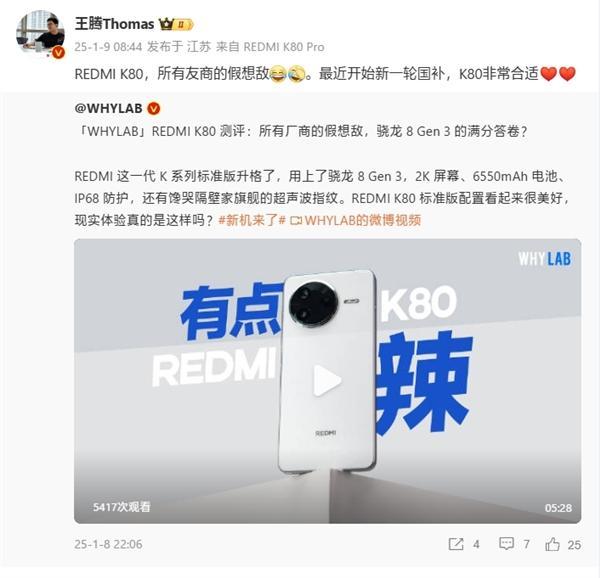Click the repost share icon
This screenshot has width=600, height=578.
(456, 544)
